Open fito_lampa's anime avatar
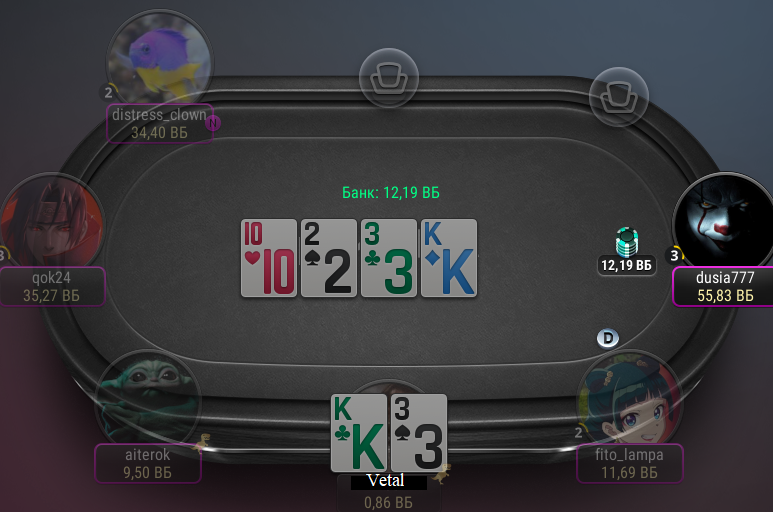773x512 pixels. (630, 398)
